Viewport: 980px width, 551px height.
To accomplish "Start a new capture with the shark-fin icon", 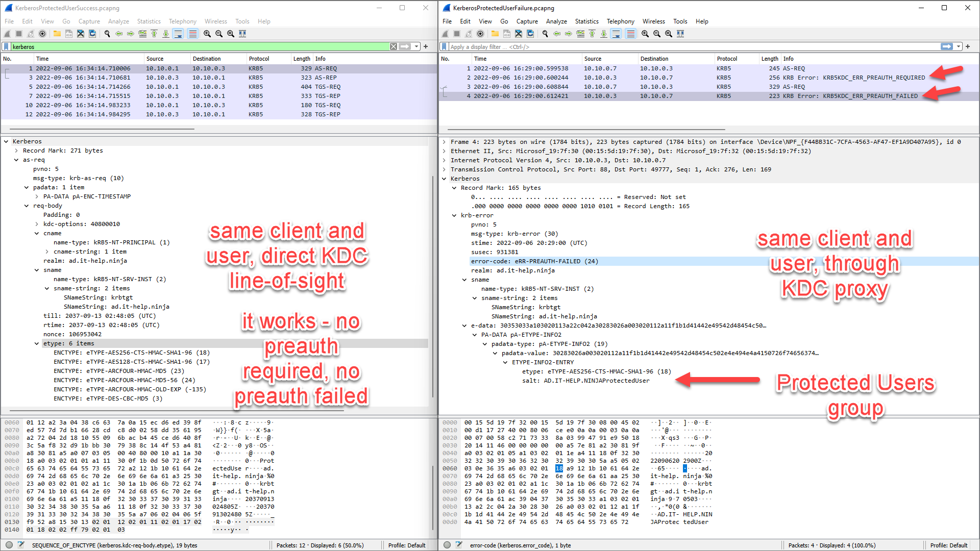I will (x=7, y=34).
